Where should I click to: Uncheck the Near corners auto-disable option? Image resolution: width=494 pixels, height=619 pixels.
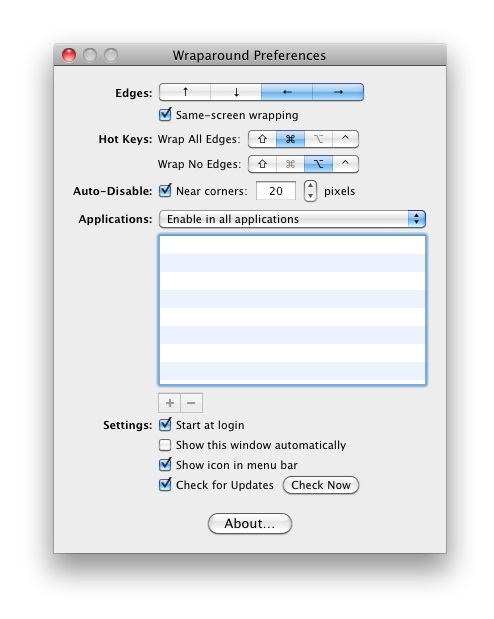(165, 190)
